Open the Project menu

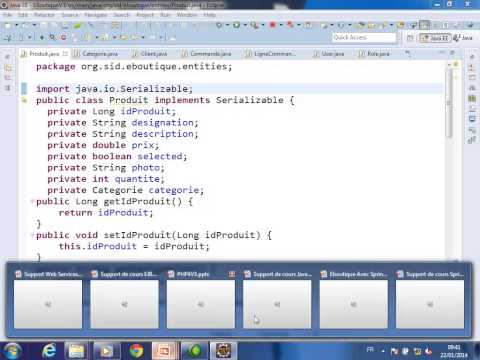click(x=145, y=15)
